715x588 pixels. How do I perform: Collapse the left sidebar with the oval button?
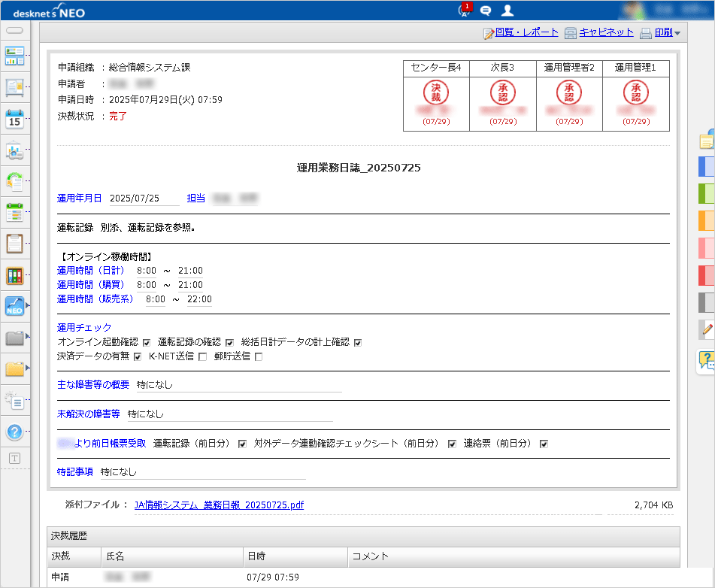click(x=16, y=30)
